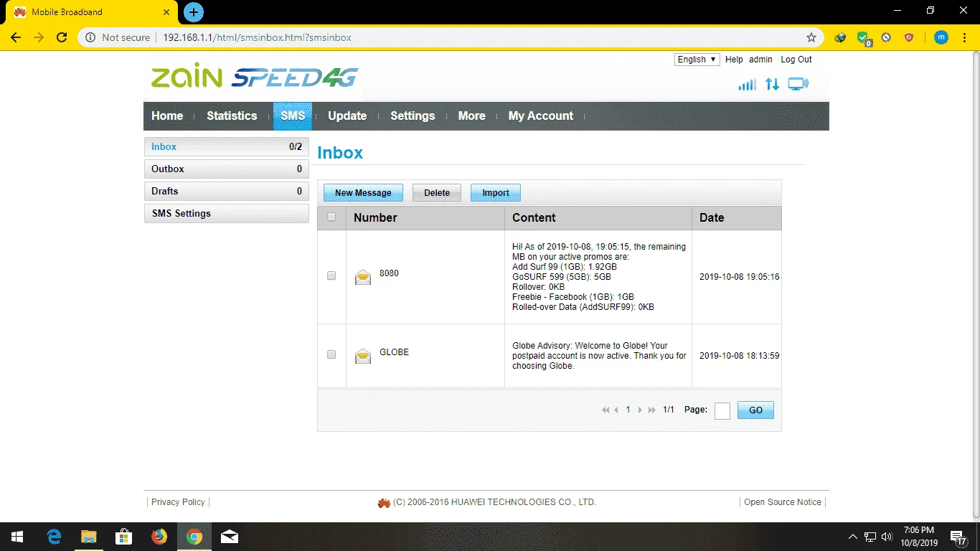Open Chrome's three-dot menu
This screenshot has height=551, width=980.
coord(965,37)
